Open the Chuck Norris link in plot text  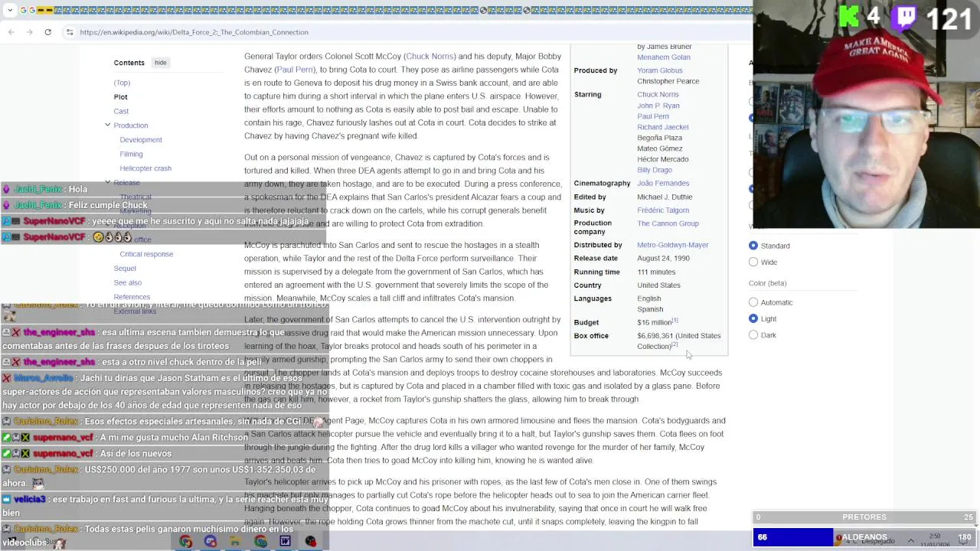pos(429,57)
